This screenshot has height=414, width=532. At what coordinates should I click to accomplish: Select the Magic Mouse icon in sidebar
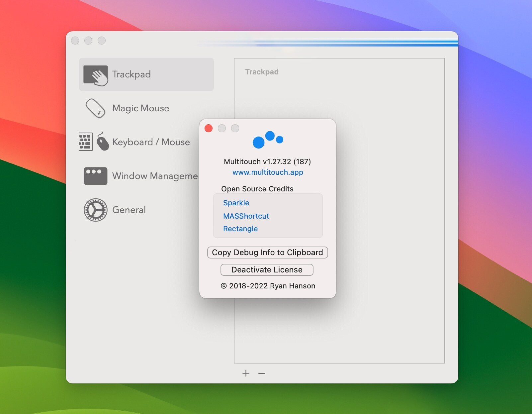point(96,108)
